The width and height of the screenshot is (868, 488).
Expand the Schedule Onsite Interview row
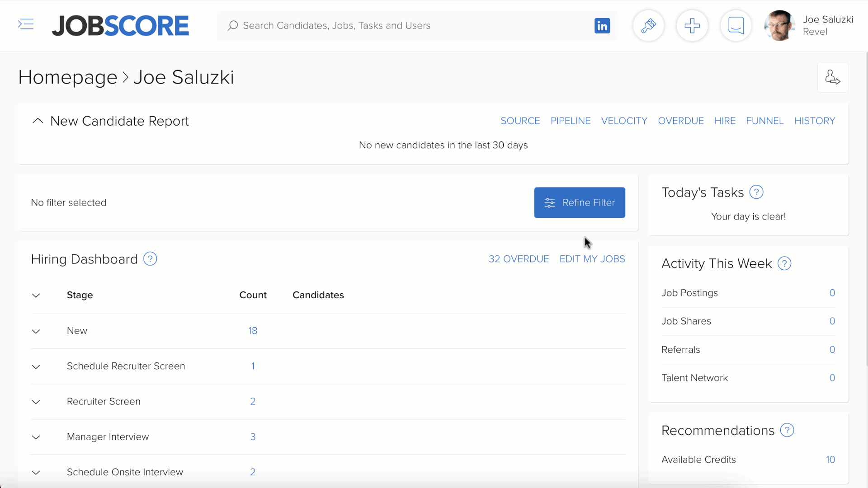coord(36,472)
